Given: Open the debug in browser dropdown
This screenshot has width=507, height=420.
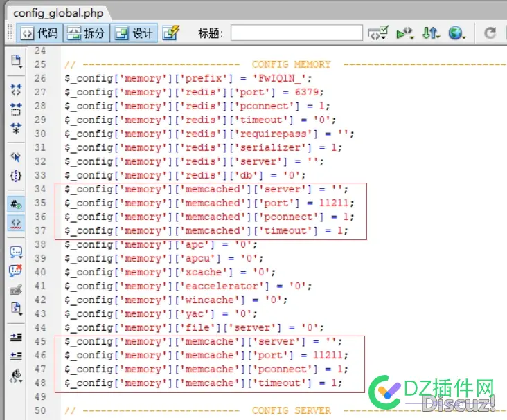Looking at the screenshot, I should (x=405, y=33).
